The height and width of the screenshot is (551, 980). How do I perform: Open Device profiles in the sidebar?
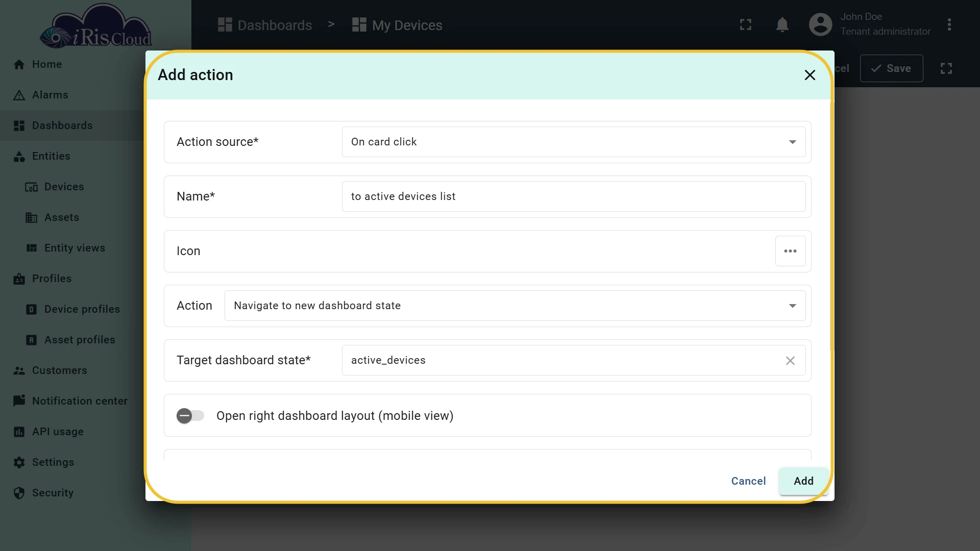71,309
